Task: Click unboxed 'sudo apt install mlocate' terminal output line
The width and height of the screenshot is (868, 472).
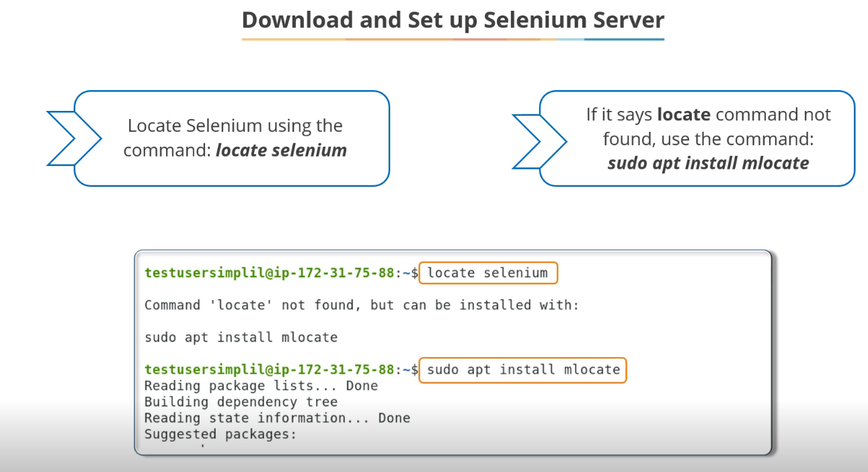Action: tap(241, 338)
